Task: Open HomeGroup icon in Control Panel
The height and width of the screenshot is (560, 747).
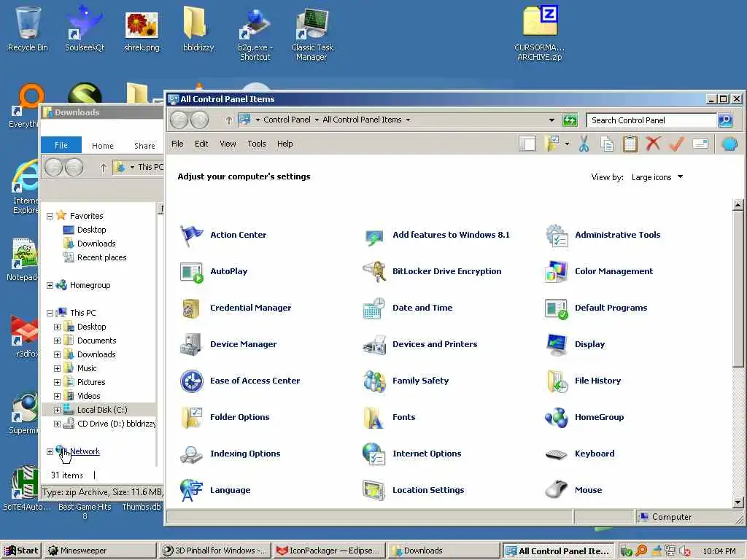Action: click(x=557, y=418)
